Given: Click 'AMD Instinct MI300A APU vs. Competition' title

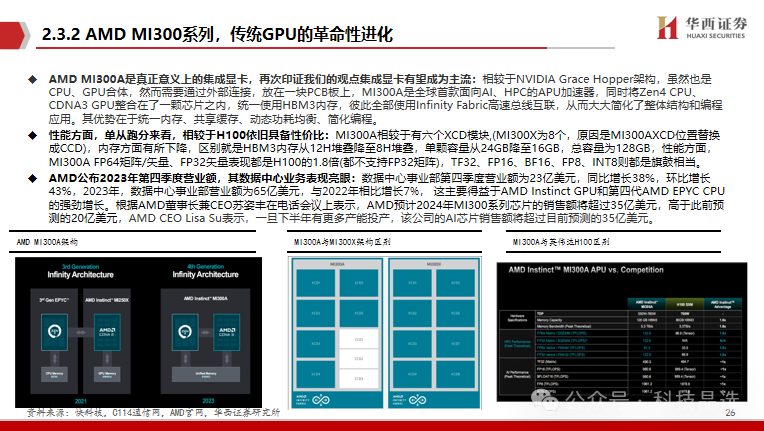Looking at the screenshot, I should pyautogui.click(x=586, y=270).
